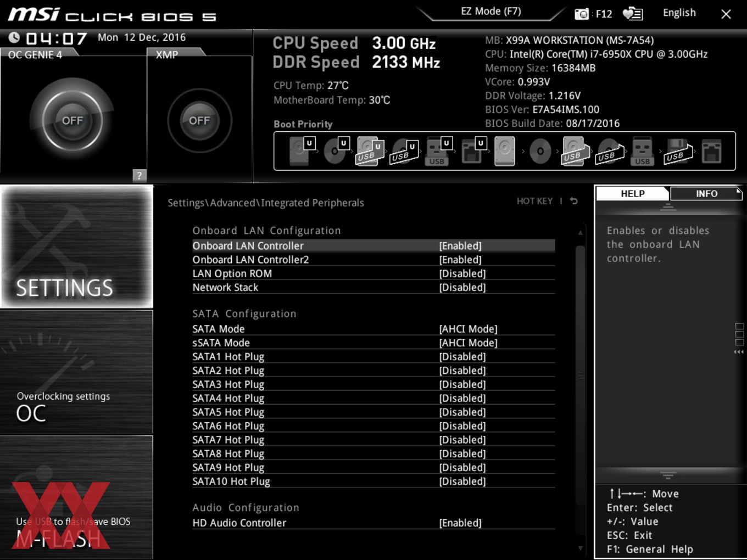The image size is (747, 560).
Task: Select the SATA9 Hot Plug row
Action: click(374, 468)
